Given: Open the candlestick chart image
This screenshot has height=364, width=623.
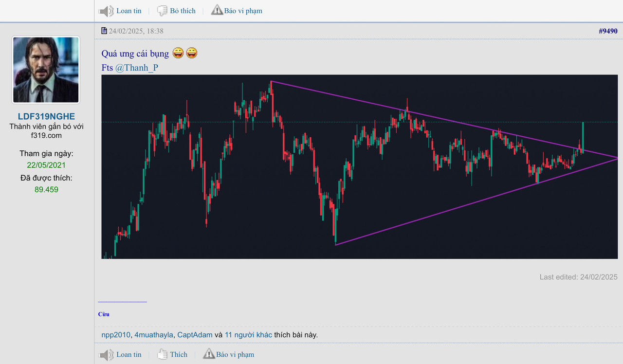Looking at the screenshot, I should coord(360,166).
